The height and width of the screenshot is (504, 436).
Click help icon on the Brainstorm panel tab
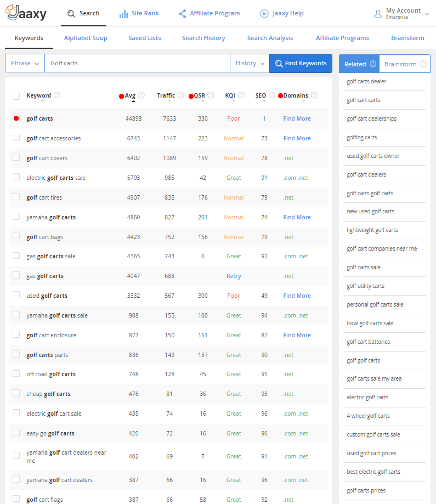point(424,64)
